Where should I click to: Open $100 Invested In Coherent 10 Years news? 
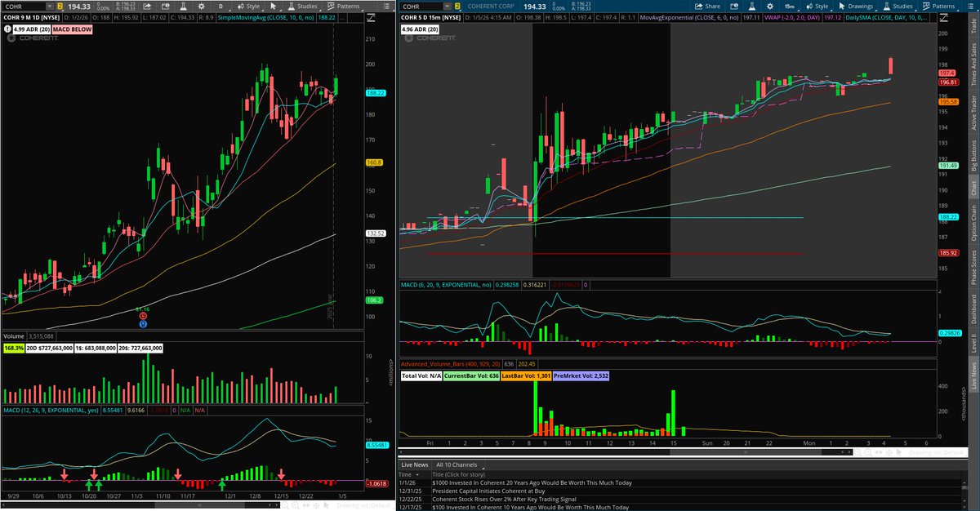pos(532,506)
